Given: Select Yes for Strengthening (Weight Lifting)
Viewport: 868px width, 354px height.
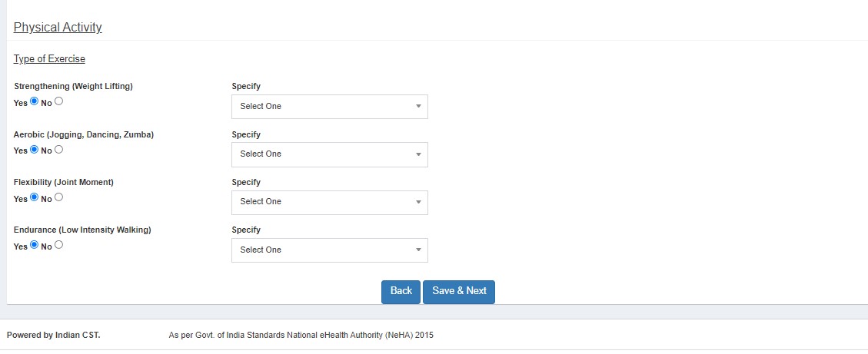Looking at the screenshot, I should (34, 101).
